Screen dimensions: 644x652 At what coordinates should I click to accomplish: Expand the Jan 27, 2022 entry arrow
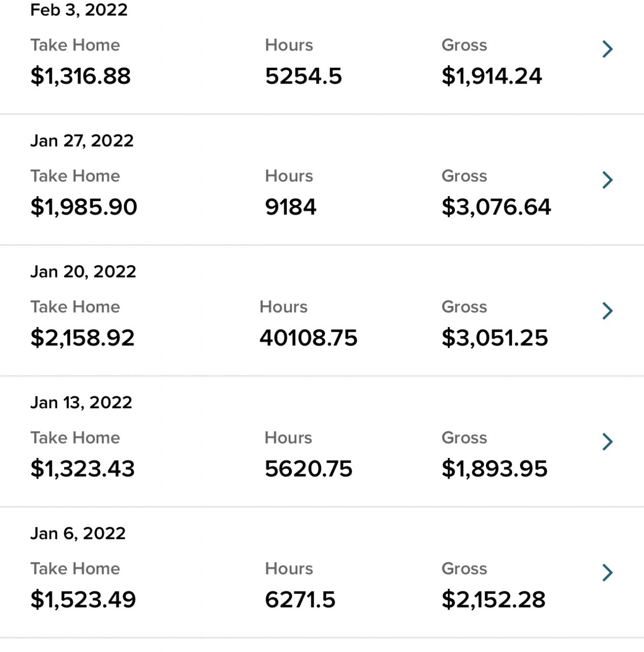607,180
